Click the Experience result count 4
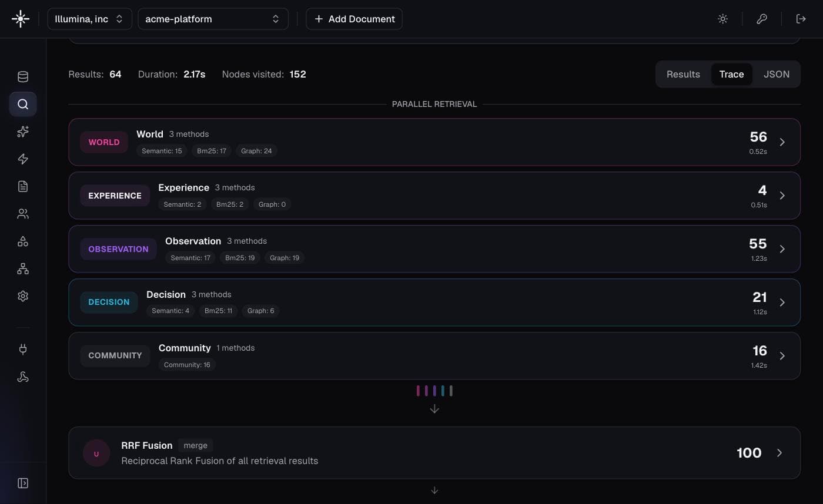 point(762,190)
